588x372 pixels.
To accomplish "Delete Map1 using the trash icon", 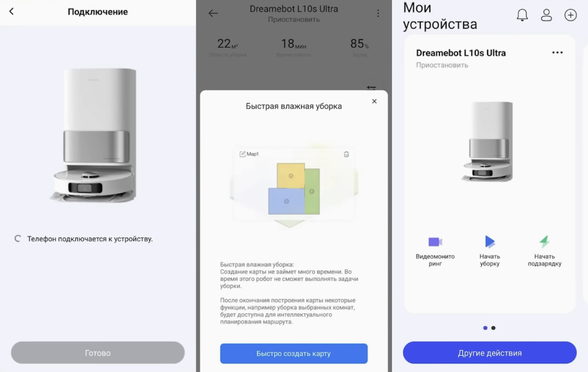I will [x=346, y=154].
